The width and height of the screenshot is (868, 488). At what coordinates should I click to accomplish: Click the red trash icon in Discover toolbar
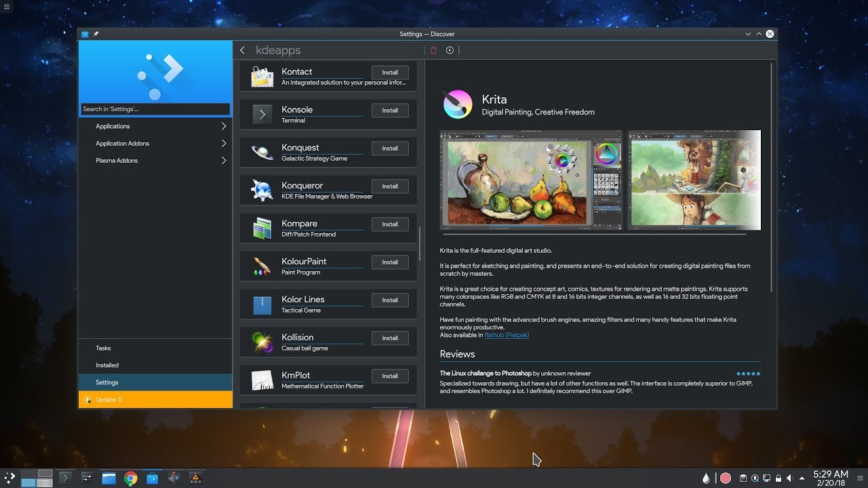point(434,50)
